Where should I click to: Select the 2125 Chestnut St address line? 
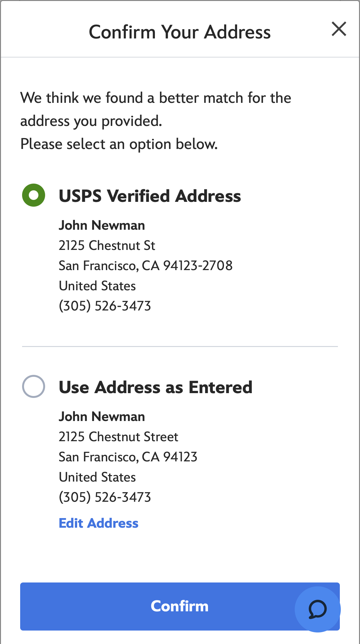[x=107, y=245]
